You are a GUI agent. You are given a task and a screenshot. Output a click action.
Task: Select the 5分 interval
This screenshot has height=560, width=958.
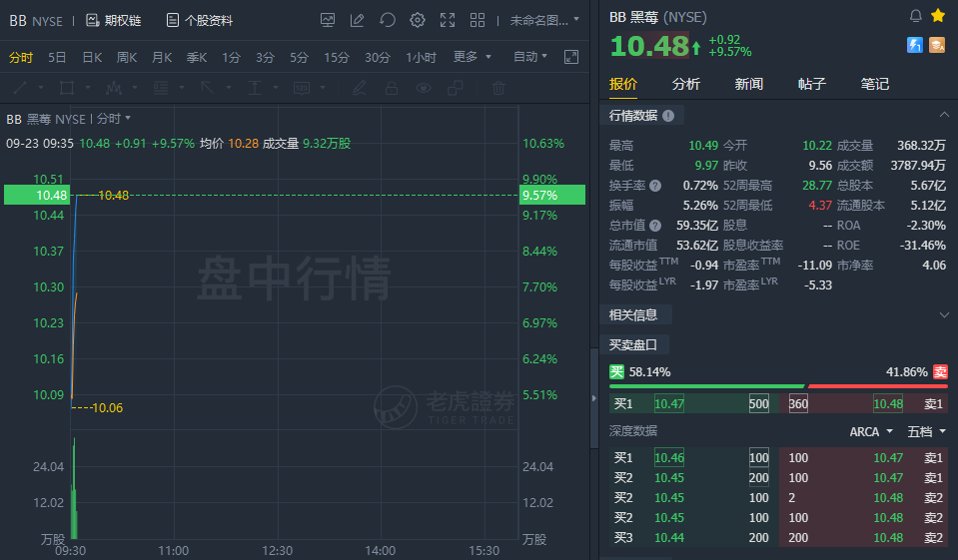[300, 58]
